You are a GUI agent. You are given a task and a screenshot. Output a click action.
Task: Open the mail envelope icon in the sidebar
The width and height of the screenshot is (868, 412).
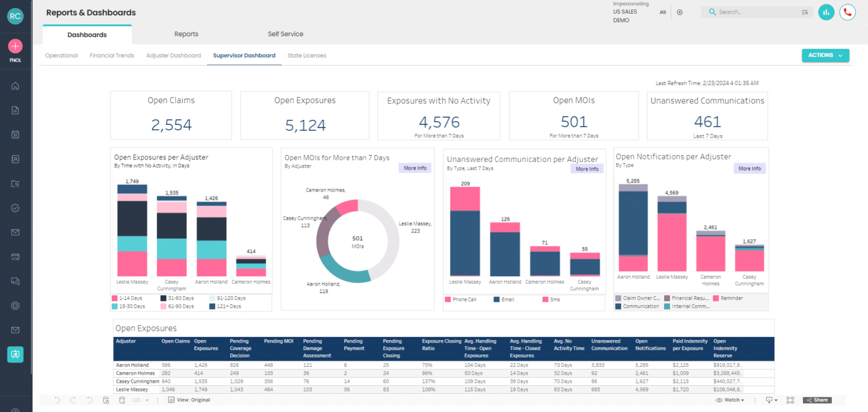15,232
